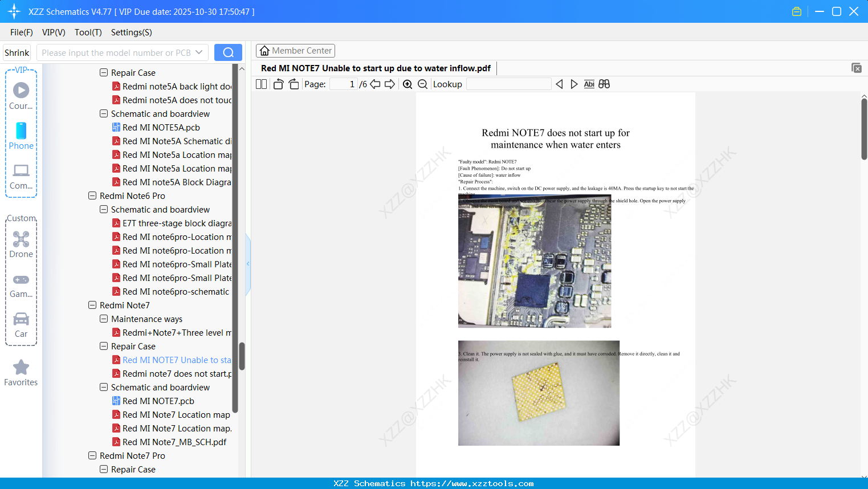868x489 pixels.
Task: Click the yellow VIP store icon in title bar
Action: coord(797,11)
